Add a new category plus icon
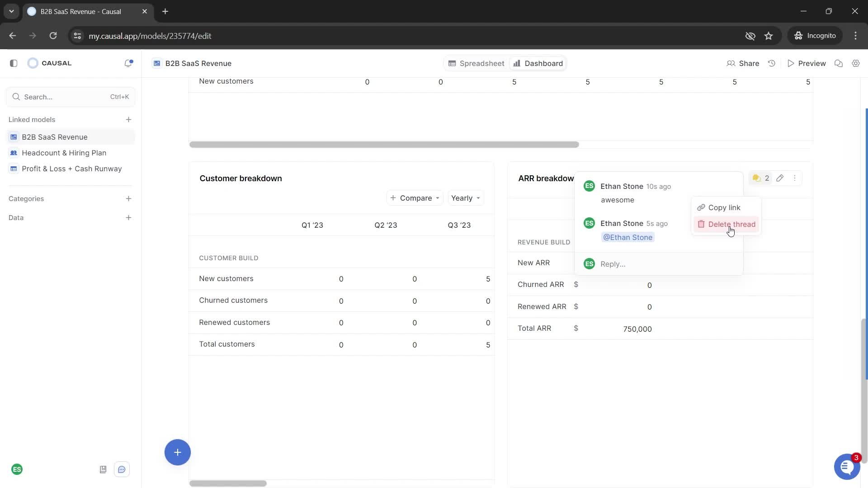868x488 pixels. pos(128,199)
